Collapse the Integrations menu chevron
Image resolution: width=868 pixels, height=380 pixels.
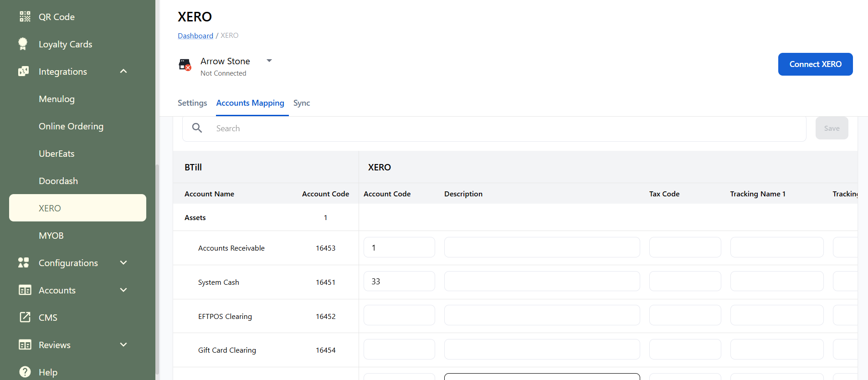click(123, 72)
